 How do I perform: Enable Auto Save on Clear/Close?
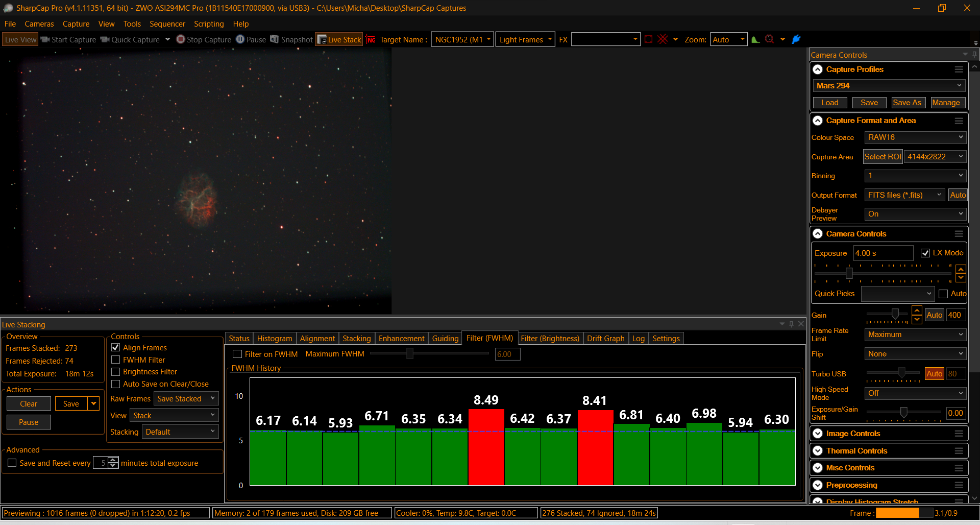pos(116,384)
